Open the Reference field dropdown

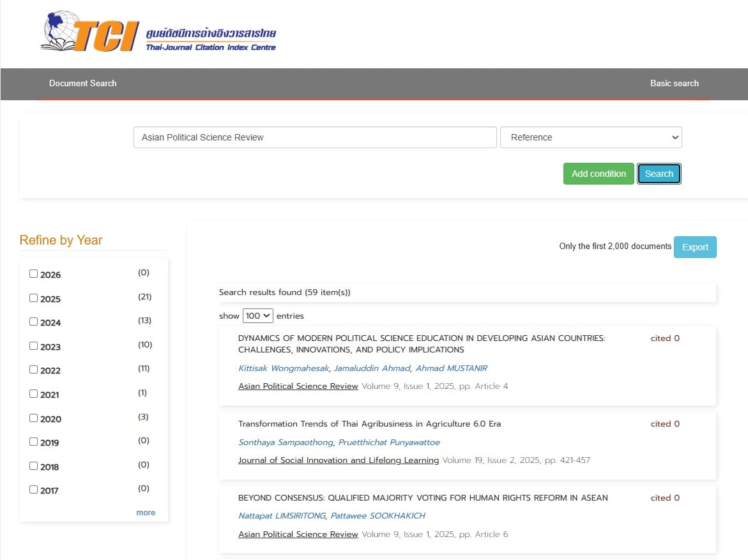tap(590, 137)
